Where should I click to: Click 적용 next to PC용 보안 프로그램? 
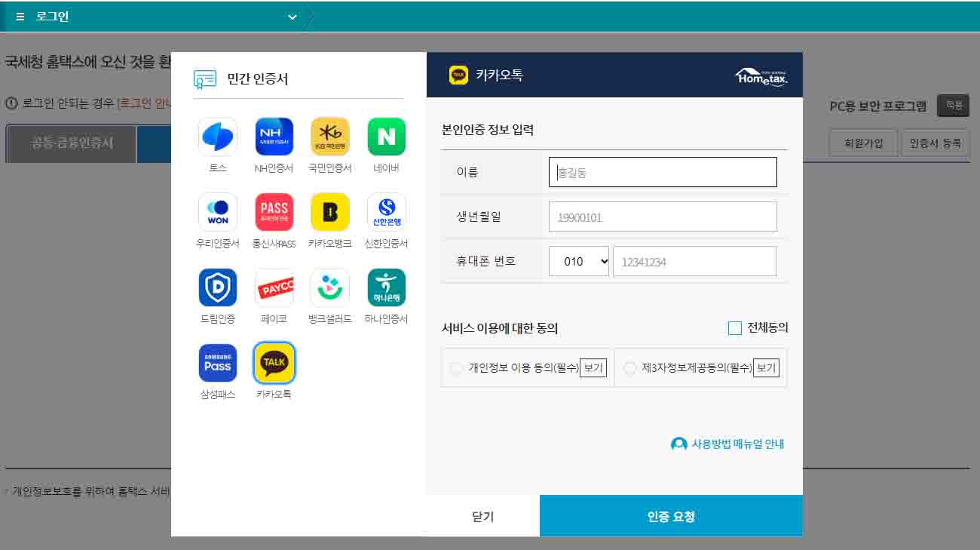click(x=954, y=106)
